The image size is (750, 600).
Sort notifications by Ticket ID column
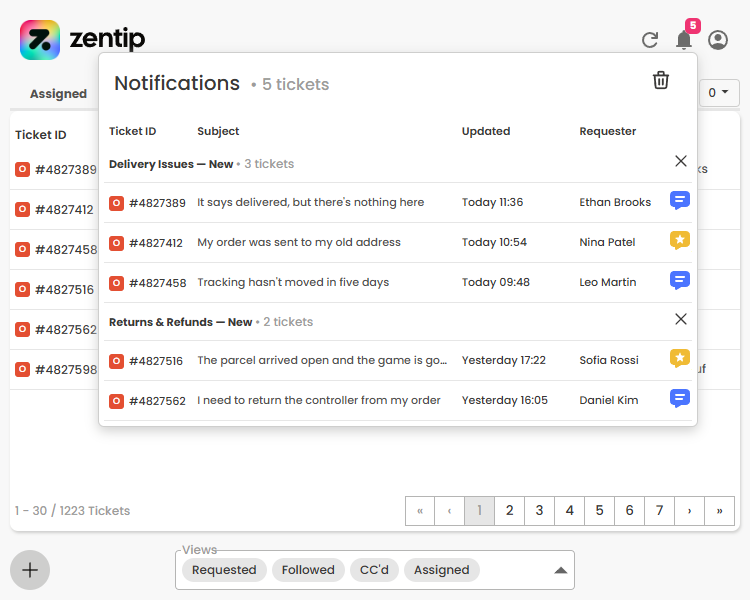click(x=132, y=131)
